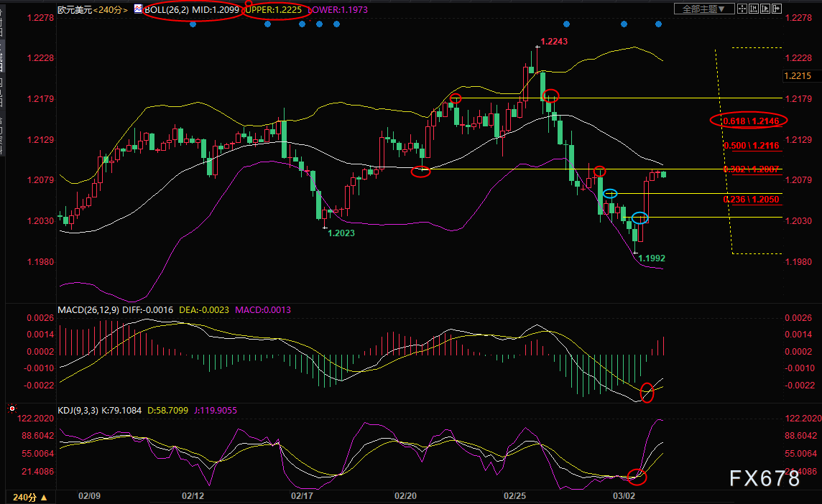Click the 1.2243 high price label

pos(554,42)
